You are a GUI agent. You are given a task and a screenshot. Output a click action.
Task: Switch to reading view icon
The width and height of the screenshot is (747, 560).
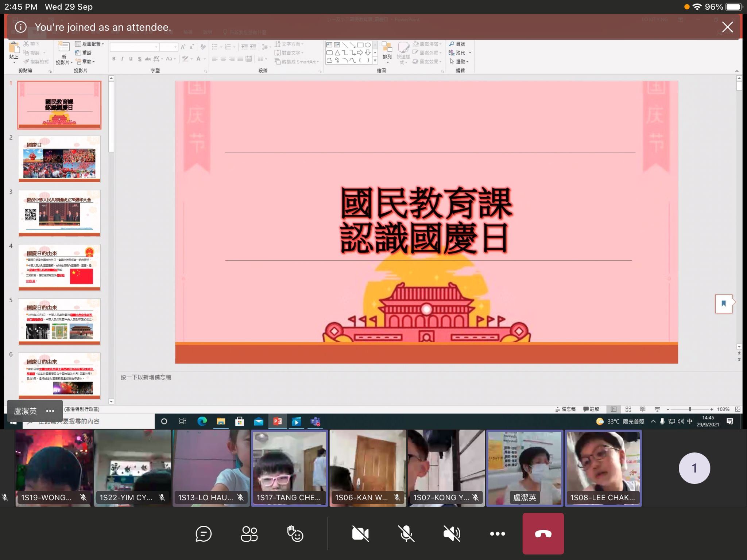[x=643, y=409]
